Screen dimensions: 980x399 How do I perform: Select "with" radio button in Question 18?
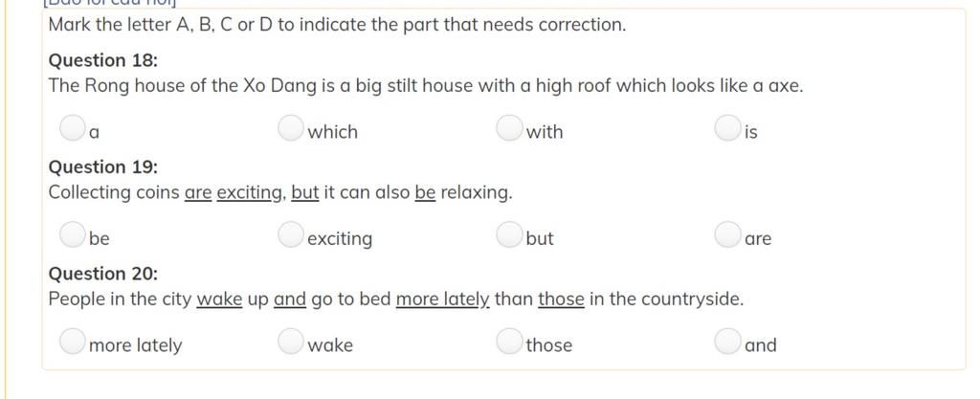[509, 128]
